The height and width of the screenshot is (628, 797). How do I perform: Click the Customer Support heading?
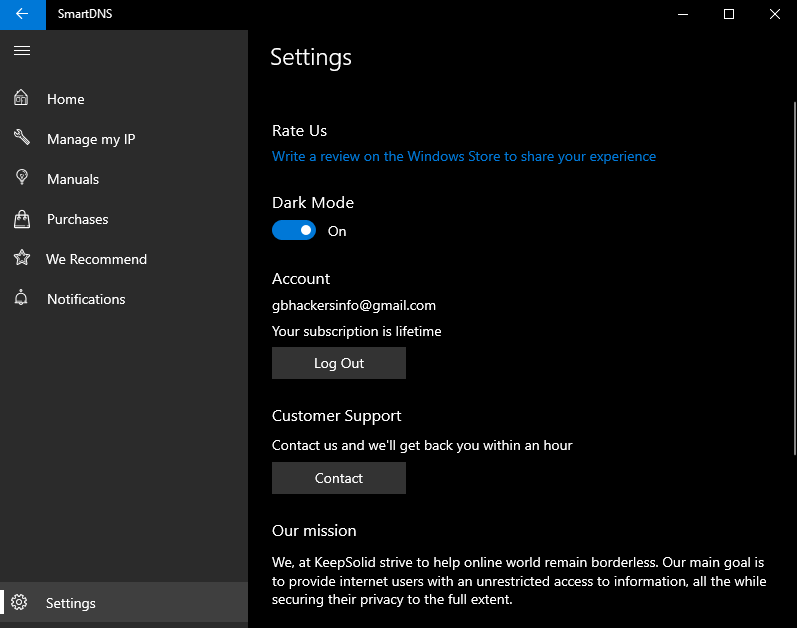(x=336, y=416)
